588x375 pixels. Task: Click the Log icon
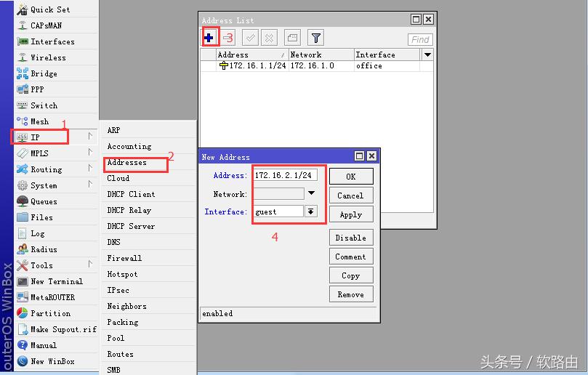click(x=22, y=233)
